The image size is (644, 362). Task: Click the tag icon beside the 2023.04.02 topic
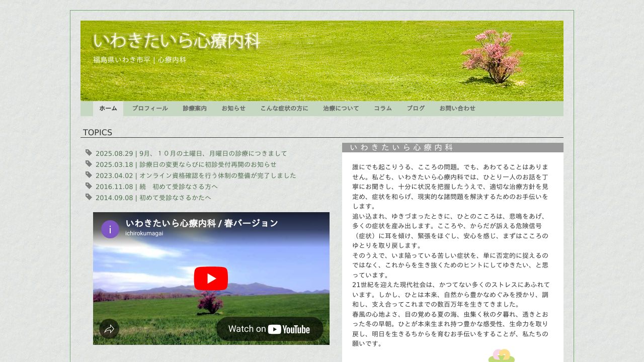click(89, 175)
